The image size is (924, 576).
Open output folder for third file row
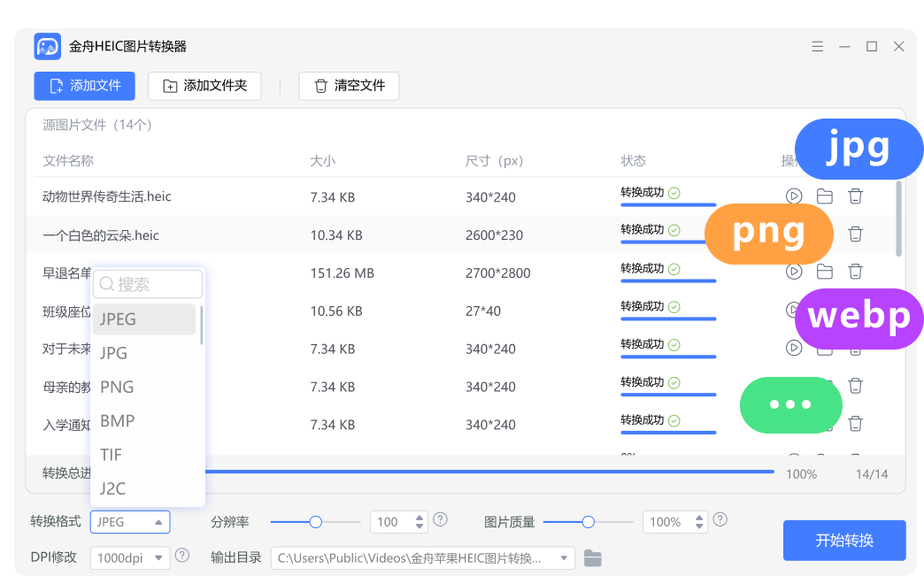click(825, 272)
